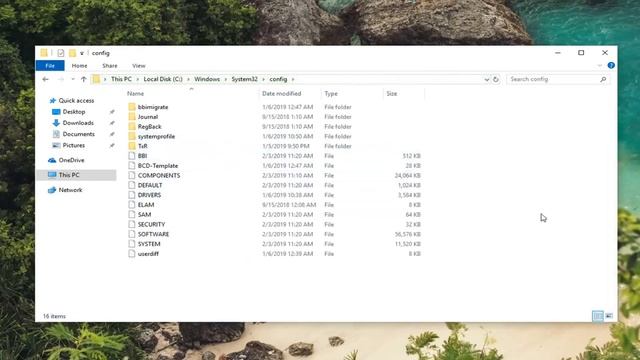This screenshot has width=640, height=360.
Task: Select the SECURITY file name
Action: pos(151,224)
